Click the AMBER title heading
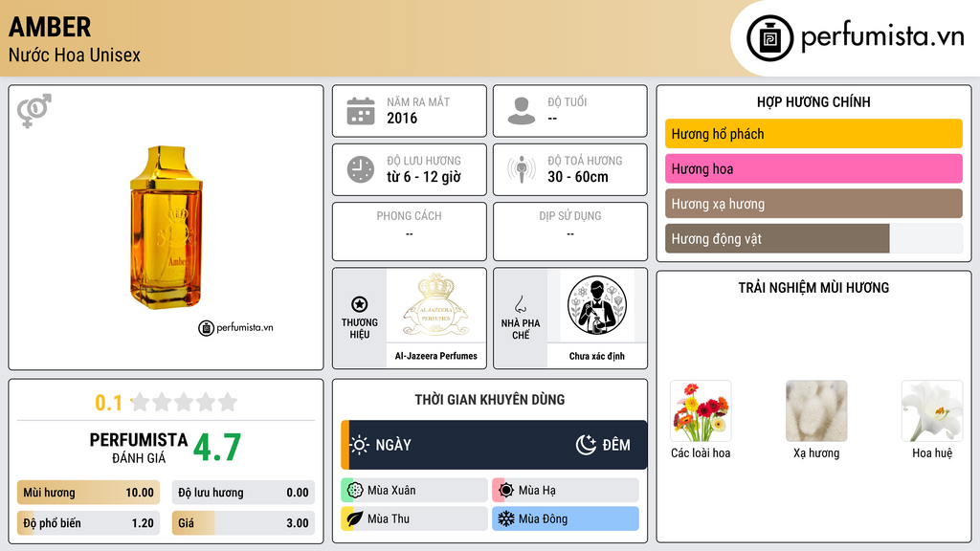 point(50,28)
